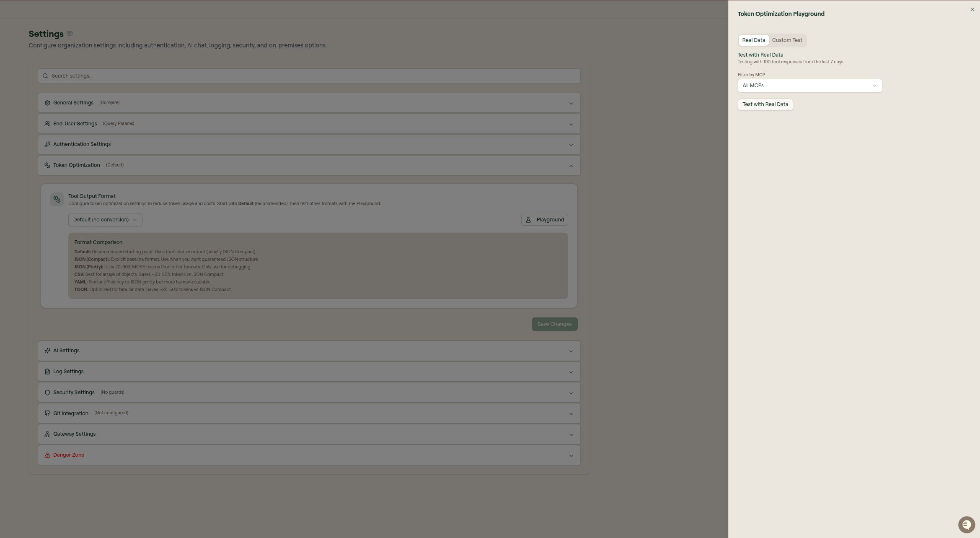Click the Playground button label
Image resolution: width=980 pixels, height=538 pixels.
(x=550, y=220)
